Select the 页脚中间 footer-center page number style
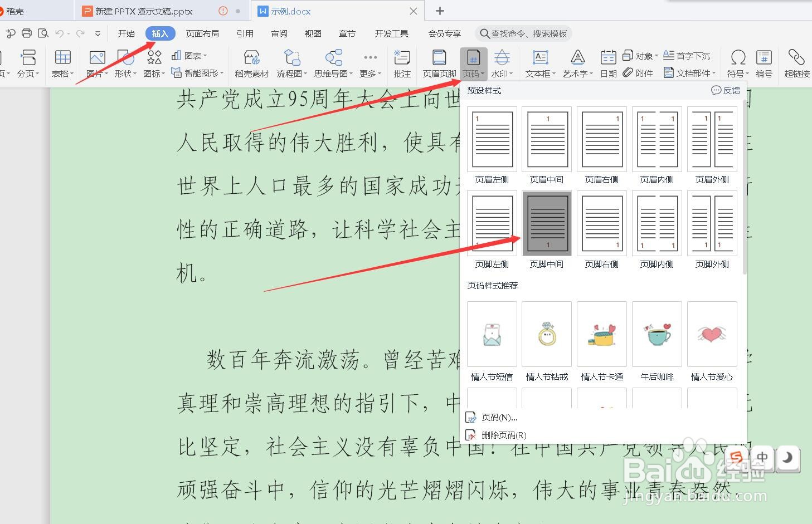This screenshot has height=524, width=812. (x=546, y=223)
